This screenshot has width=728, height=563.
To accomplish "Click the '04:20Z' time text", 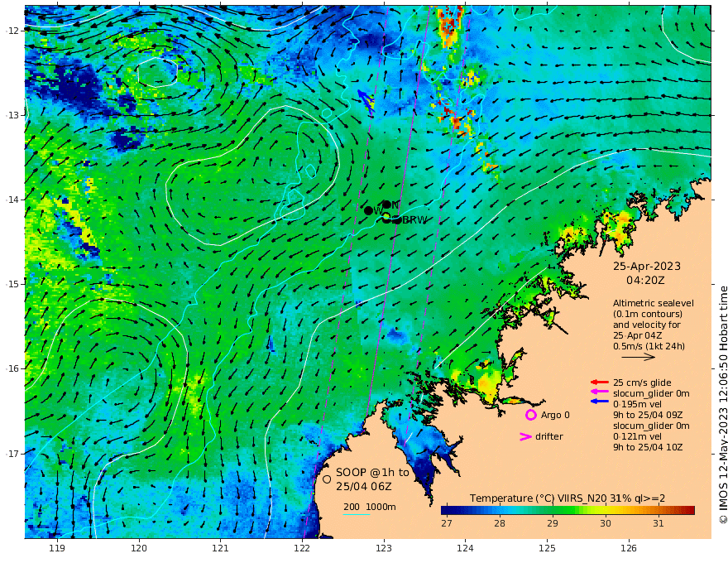I will click(x=645, y=281).
